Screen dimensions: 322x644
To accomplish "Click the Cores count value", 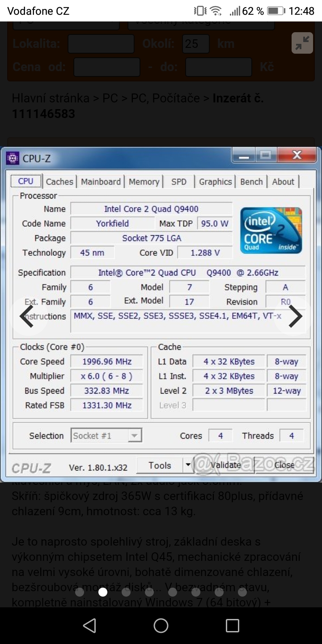I will click(x=220, y=435).
